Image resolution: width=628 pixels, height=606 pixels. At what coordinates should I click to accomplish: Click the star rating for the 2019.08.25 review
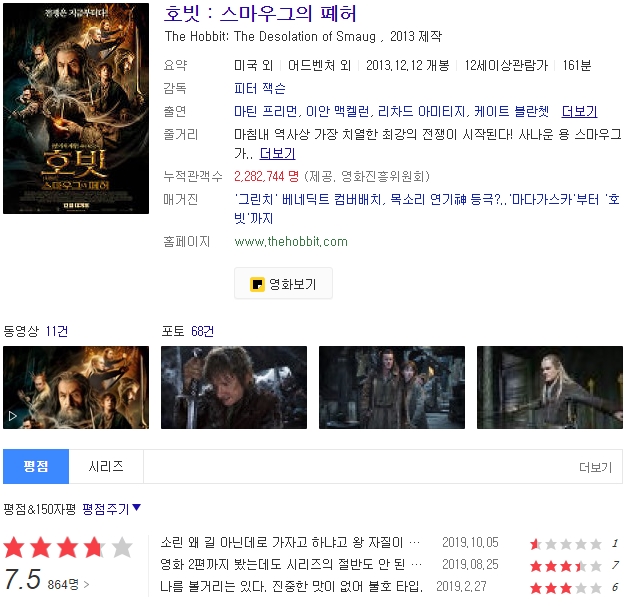(566, 566)
